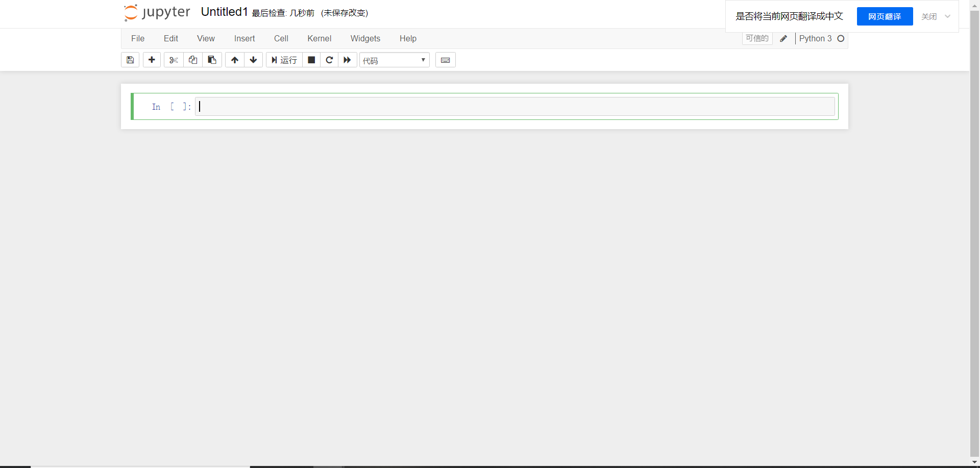Open the command palette keyboard icon
The width and height of the screenshot is (980, 468).
[x=446, y=60]
